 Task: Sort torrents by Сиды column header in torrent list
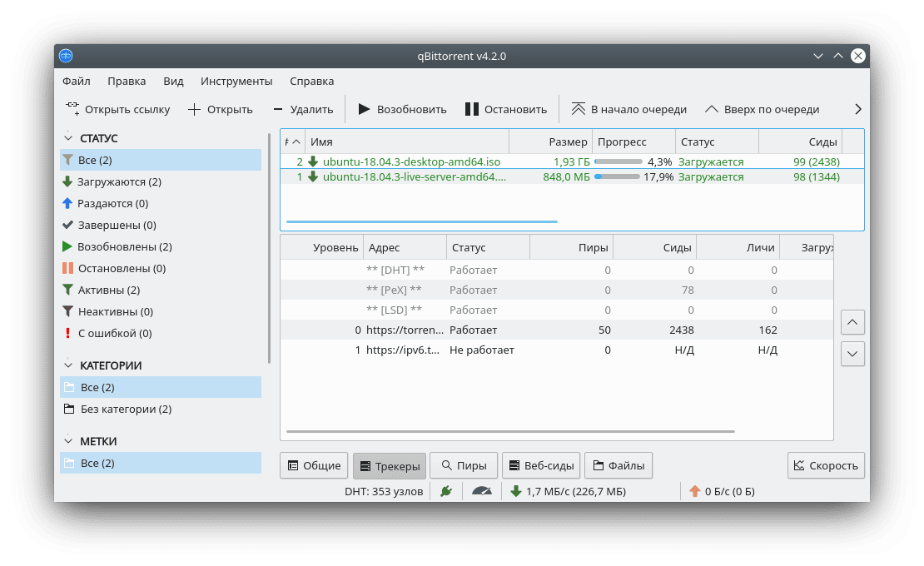point(800,142)
